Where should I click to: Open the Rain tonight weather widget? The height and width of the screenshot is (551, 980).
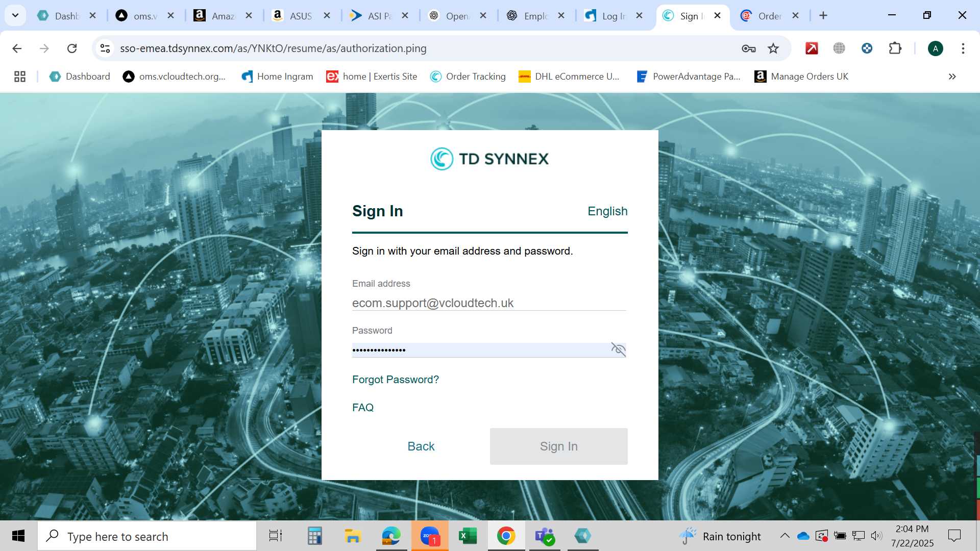(x=720, y=536)
